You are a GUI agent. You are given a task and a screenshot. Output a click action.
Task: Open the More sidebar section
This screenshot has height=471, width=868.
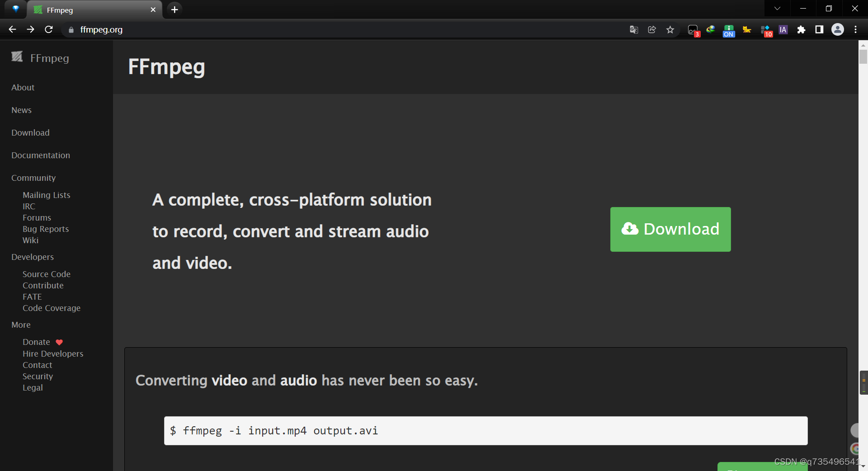click(x=21, y=325)
